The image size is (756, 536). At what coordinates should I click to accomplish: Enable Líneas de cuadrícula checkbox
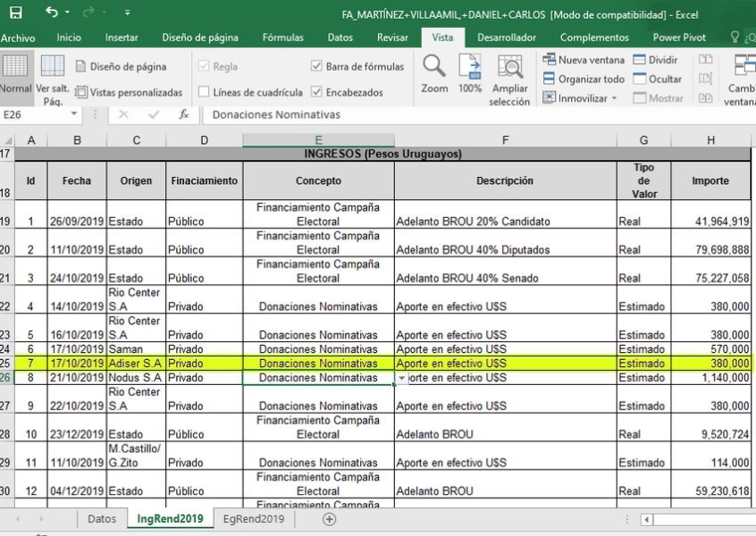(204, 92)
